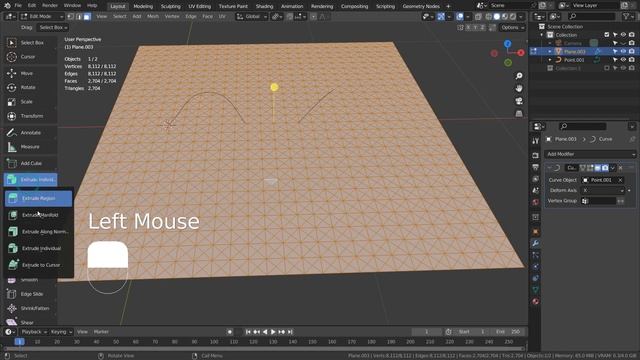
Task: Open the Select Box drag dropdown
Action: (53, 27)
